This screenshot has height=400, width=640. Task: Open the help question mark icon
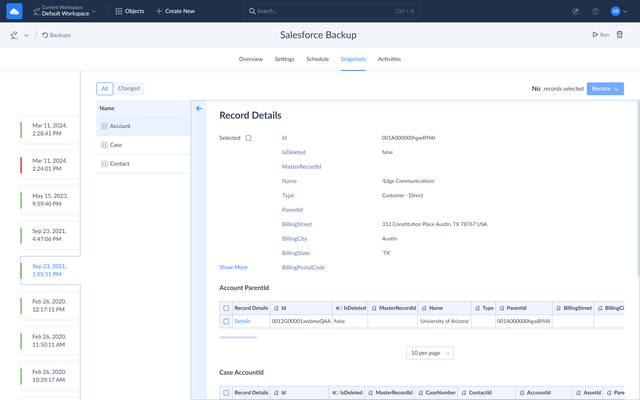click(595, 11)
